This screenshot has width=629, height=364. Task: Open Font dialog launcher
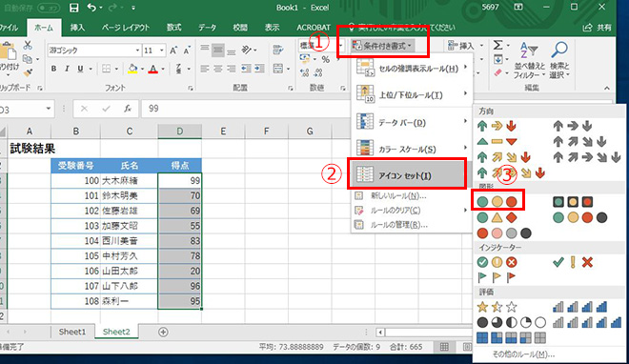click(x=191, y=89)
